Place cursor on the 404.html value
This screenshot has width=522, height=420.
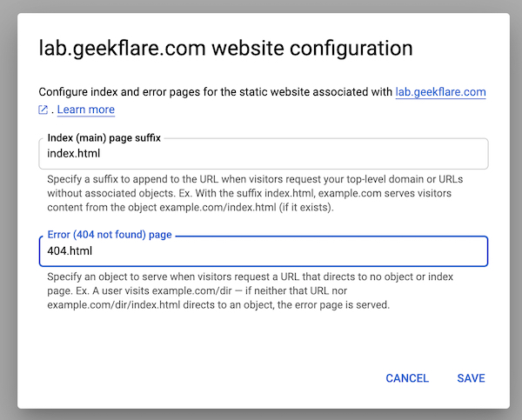point(70,252)
